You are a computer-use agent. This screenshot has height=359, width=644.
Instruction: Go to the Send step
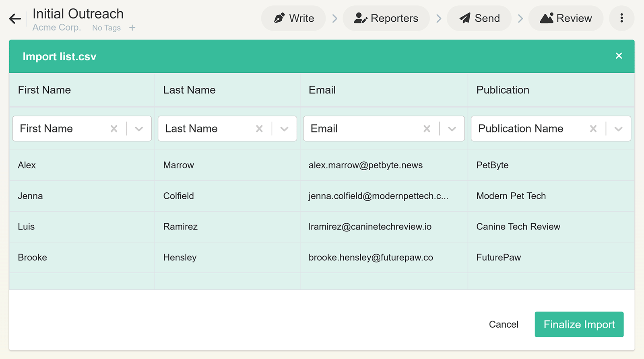click(479, 18)
